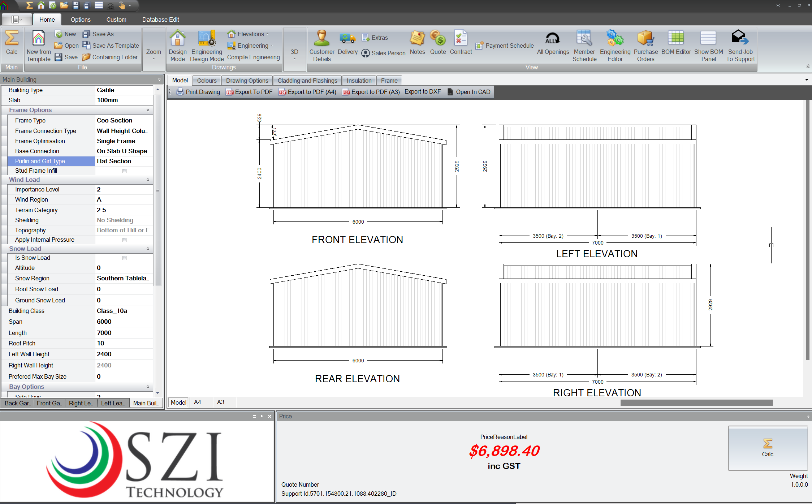Click Building Type value Gable
Image resolution: width=812 pixels, height=504 pixels.
tap(124, 90)
